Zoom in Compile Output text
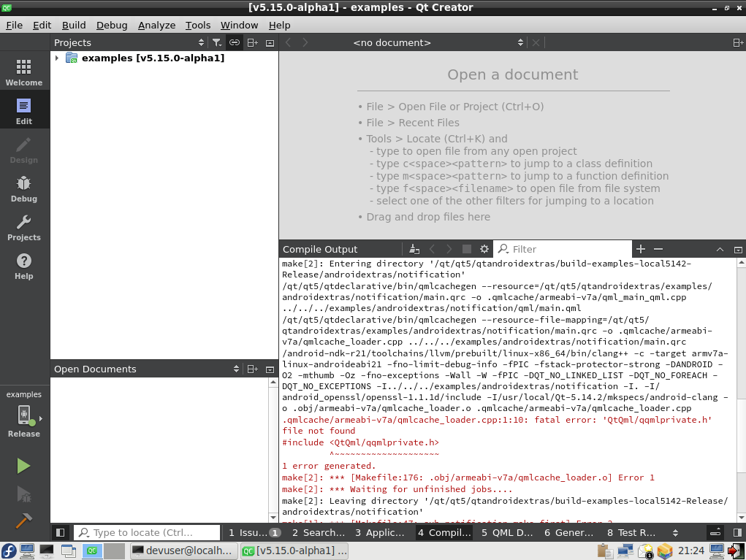The width and height of the screenshot is (746, 560). pyautogui.click(x=641, y=249)
